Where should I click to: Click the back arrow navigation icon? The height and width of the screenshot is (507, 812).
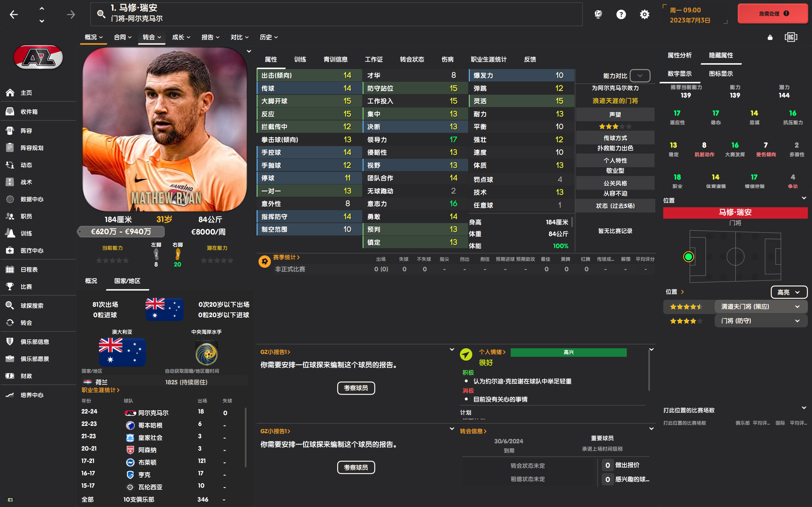(14, 15)
